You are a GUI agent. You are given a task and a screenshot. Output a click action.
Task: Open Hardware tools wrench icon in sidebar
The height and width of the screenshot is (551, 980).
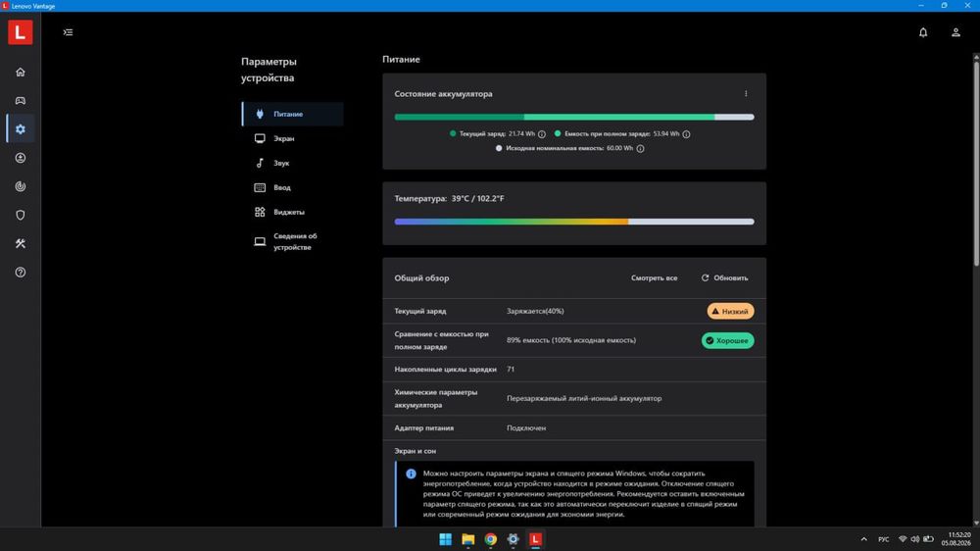pyautogui.click(x=21, y=243)
